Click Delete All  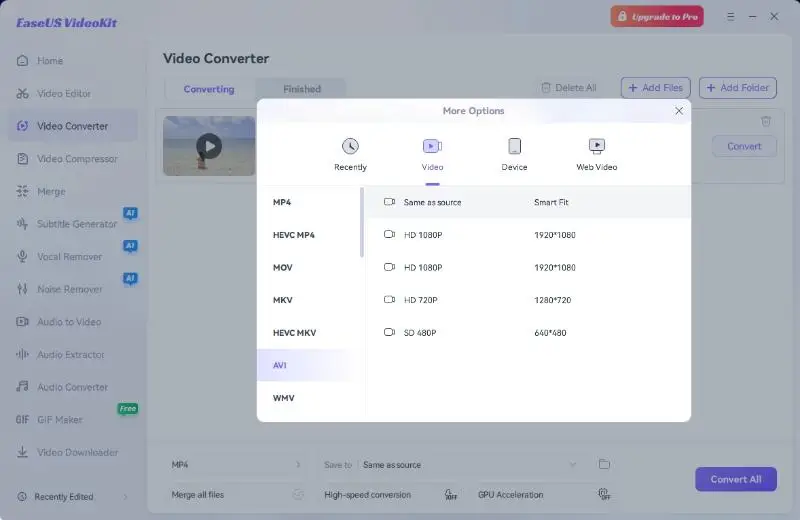point(568,88)
